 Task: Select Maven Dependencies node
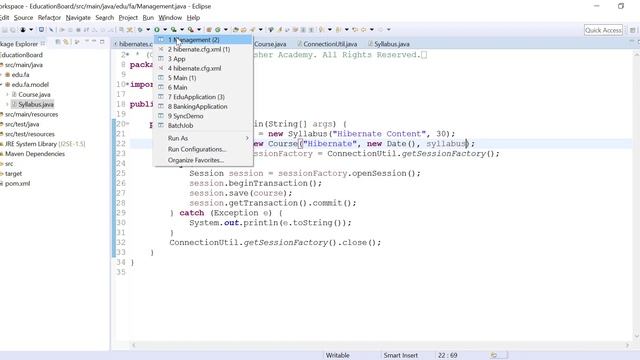pyautogui.click(x=34, y=154)
